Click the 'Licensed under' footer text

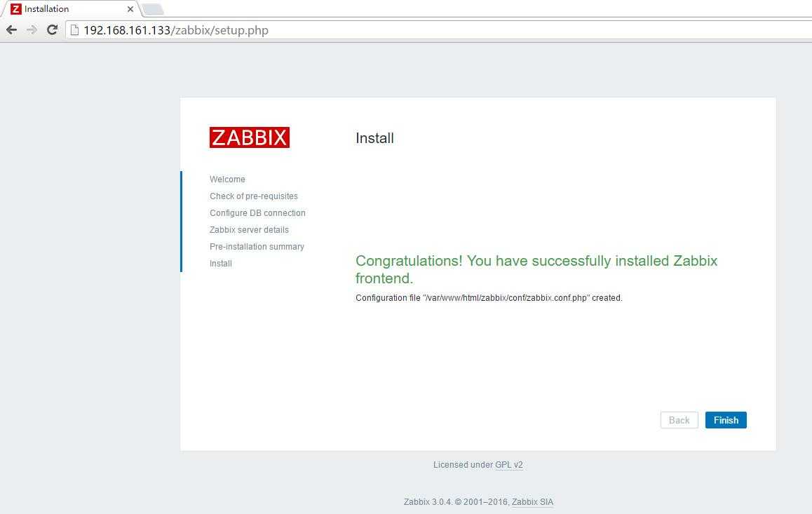click(x=463, y=465)
